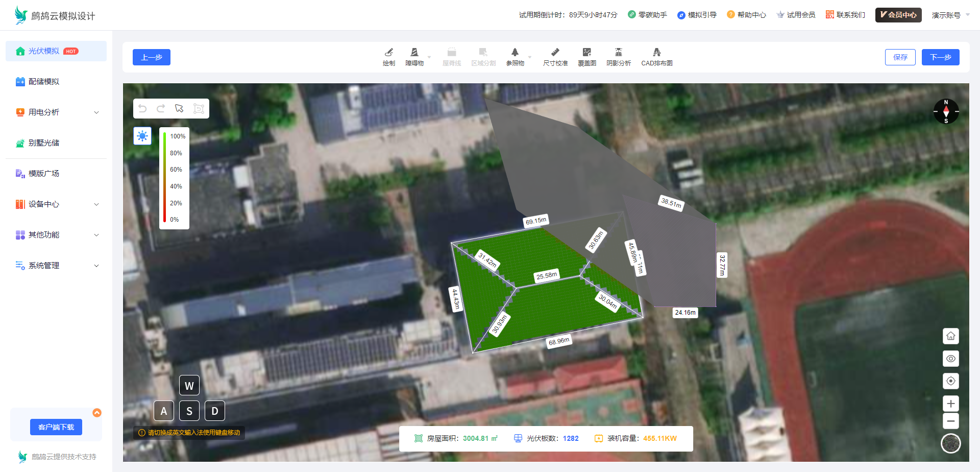Open 帮助中心 in the top bar
Viewport: 980px width, 472px height.
746,15
